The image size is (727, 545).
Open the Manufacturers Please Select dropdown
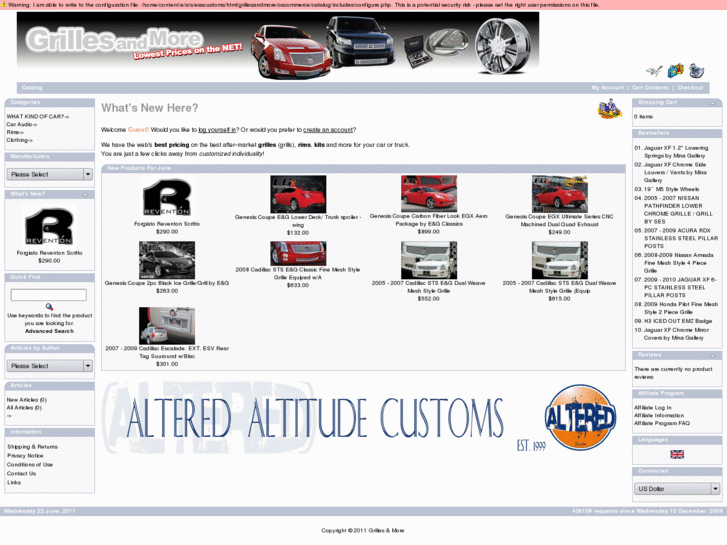point(49,174)
